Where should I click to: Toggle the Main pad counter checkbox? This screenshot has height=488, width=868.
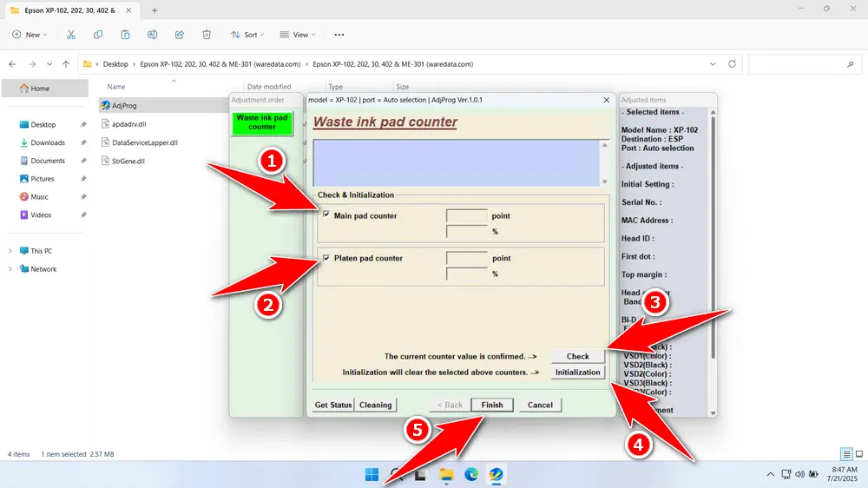326,214
